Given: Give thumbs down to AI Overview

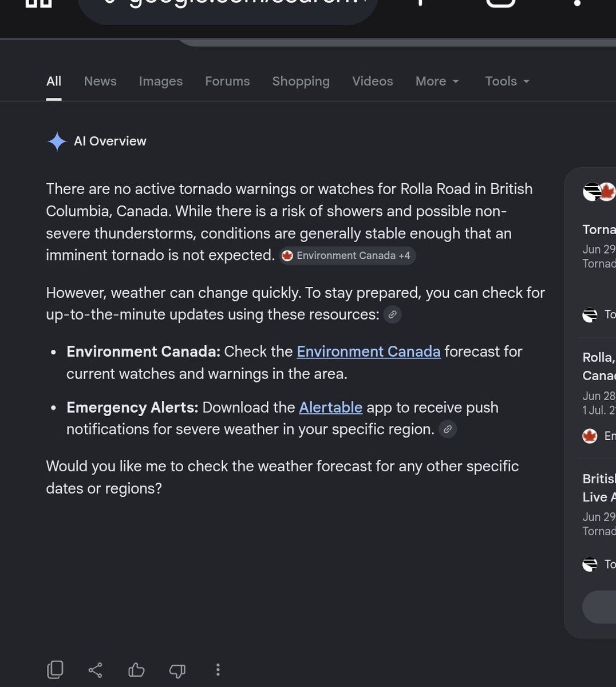Looking at the screenshot, I should [177, 670].
